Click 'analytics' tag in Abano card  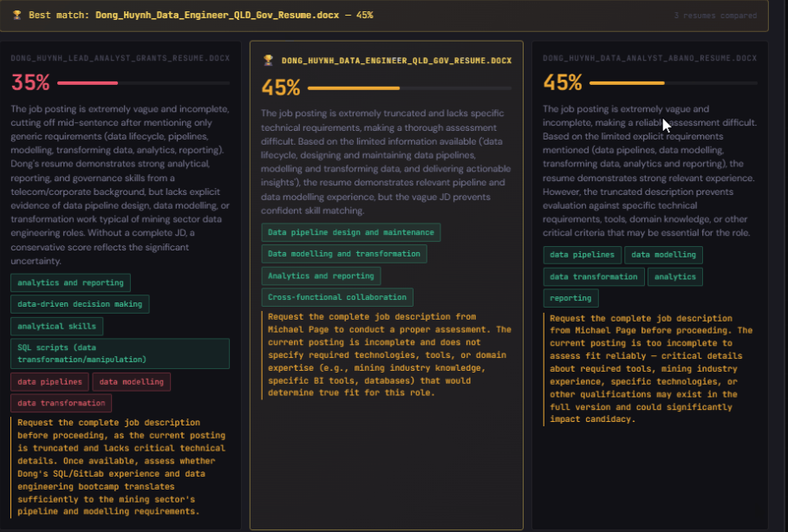(675, 276)
